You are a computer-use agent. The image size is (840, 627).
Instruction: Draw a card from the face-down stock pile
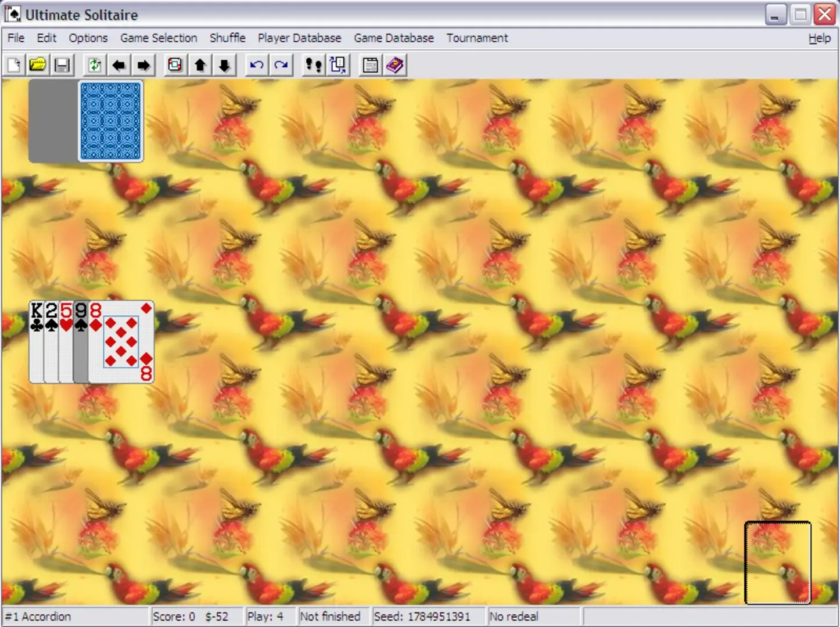(x=110, y=121)
